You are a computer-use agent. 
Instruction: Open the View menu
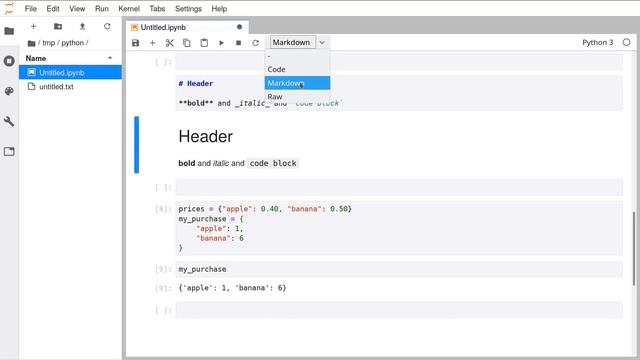click(77, 9)
